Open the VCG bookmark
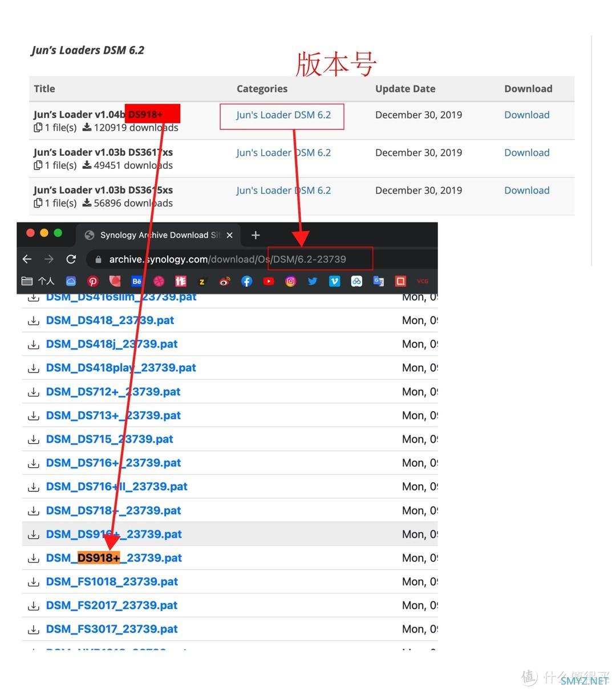This screenshot has height=692, width=616. click(423, 281)
